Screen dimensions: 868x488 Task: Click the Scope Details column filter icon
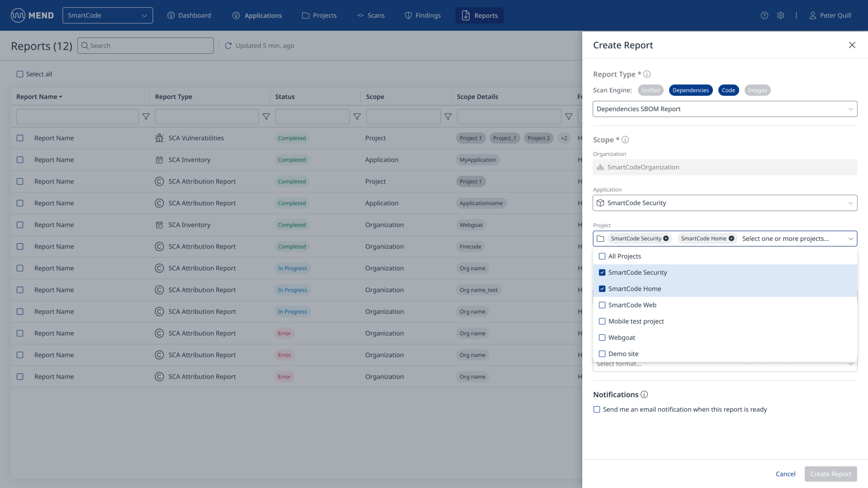tap(569, 116)
